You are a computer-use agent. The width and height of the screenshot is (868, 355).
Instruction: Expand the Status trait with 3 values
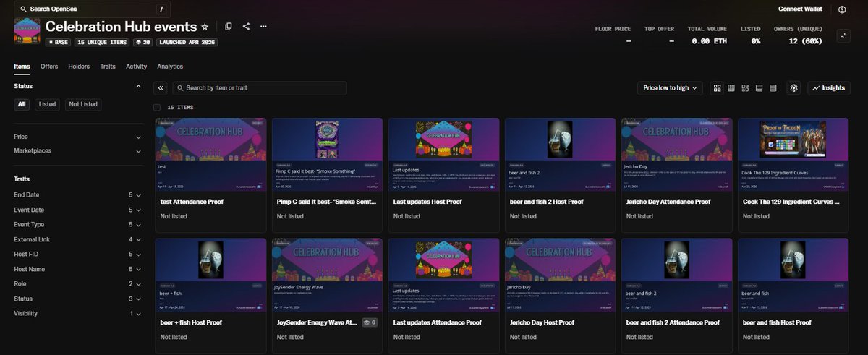coord(78,299)
